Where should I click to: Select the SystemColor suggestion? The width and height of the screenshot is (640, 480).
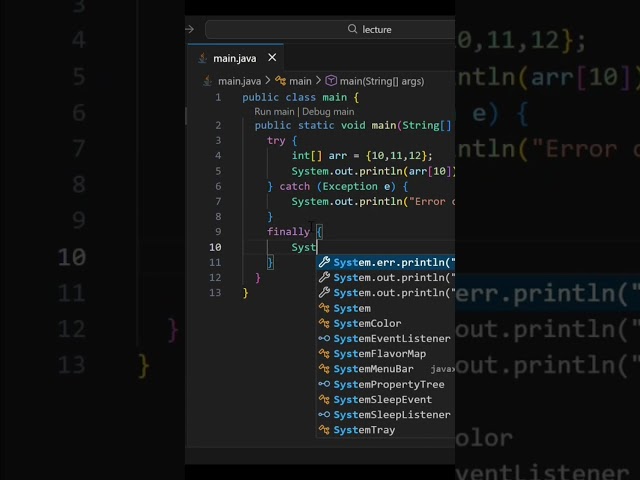coord(386,323)
